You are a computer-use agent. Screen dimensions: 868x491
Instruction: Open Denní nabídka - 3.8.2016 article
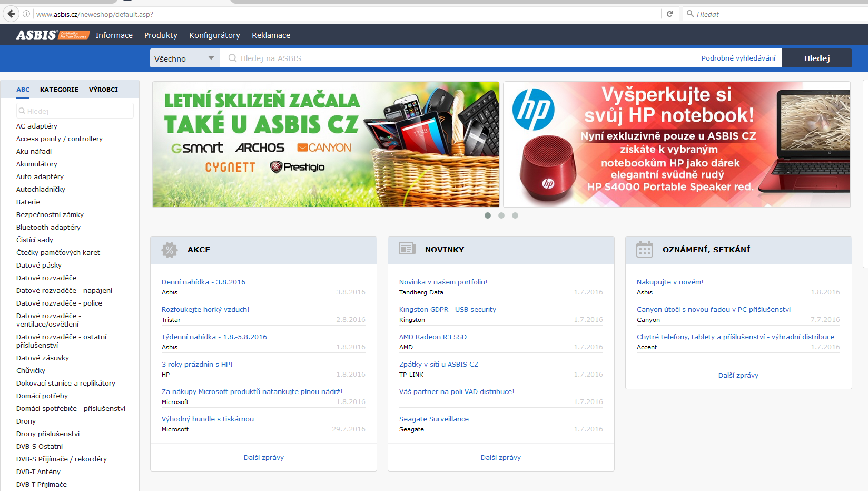tap(203, 282)
